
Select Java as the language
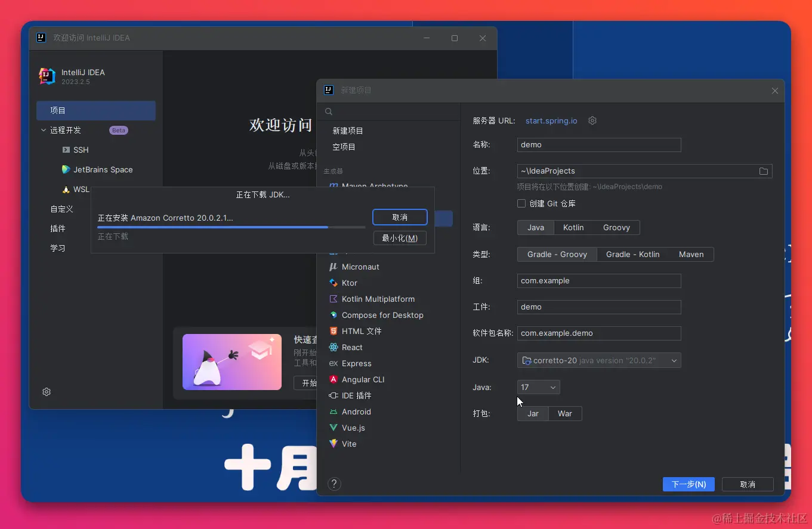tap(536, 227)
